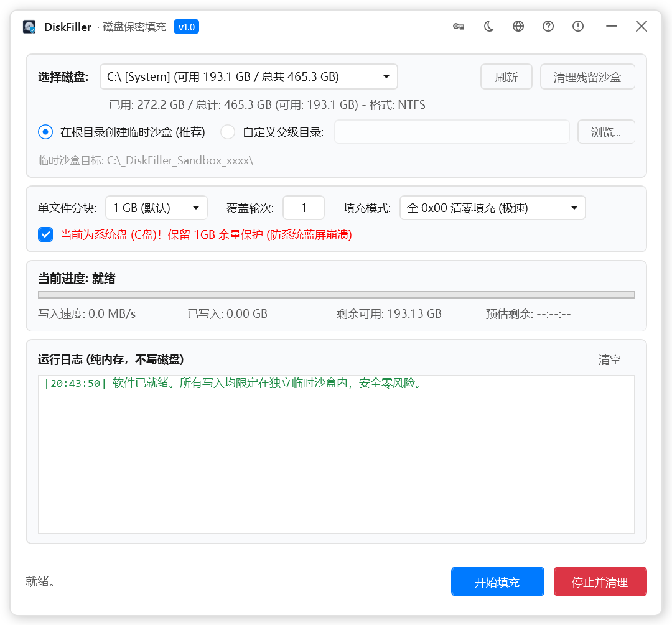Screen dimensions: 672x625
Task: Select 自定义父级目录 radio option
Action: (228, 132)
